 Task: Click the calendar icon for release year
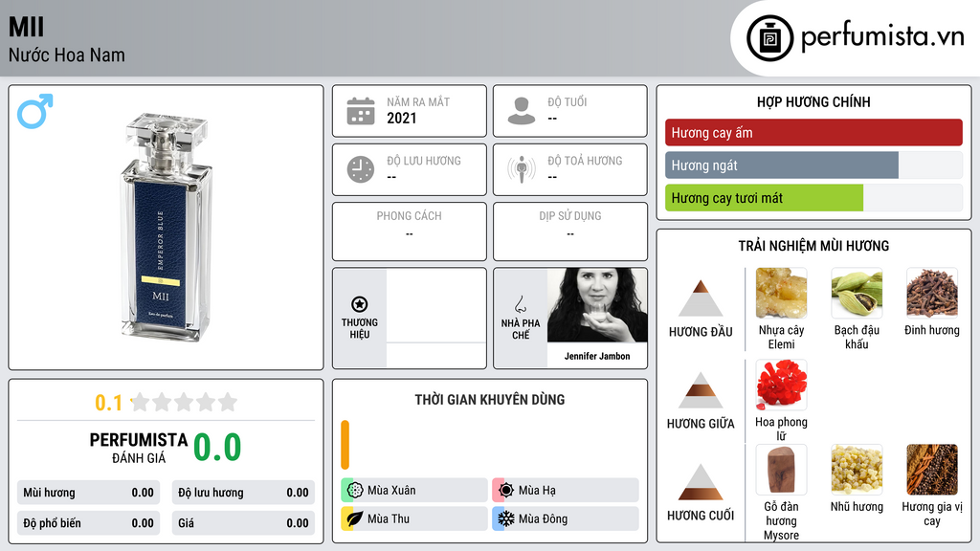tap(361, 111)
